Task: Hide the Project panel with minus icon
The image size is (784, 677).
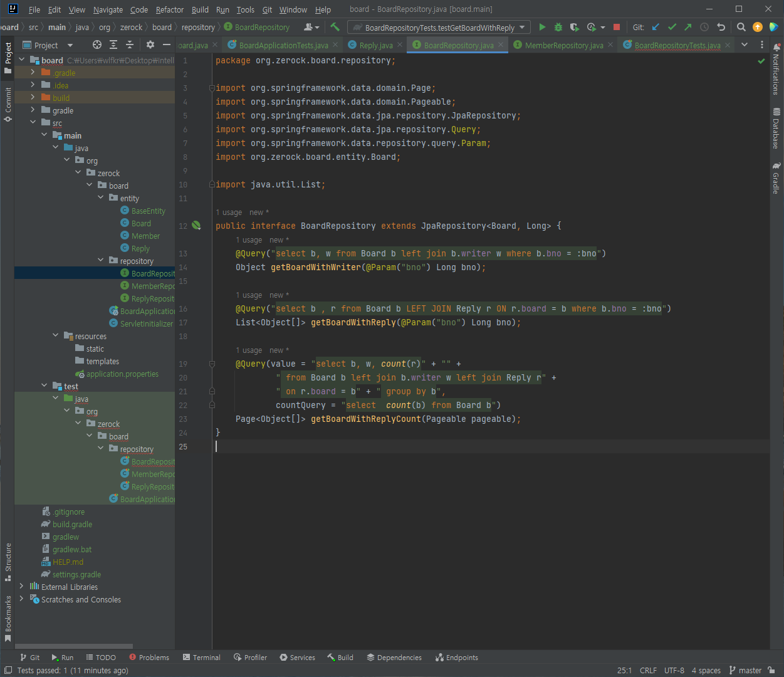Action: pyautogui.click(x=167, y=45)
